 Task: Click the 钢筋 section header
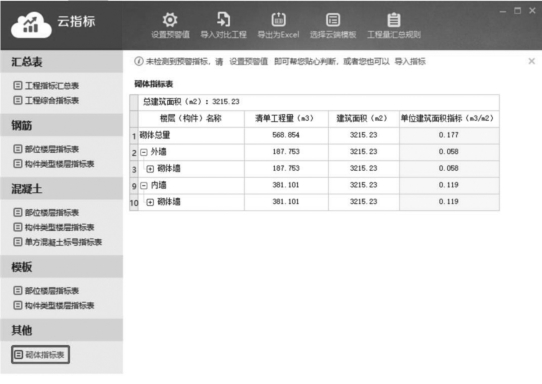coord(62,125)
